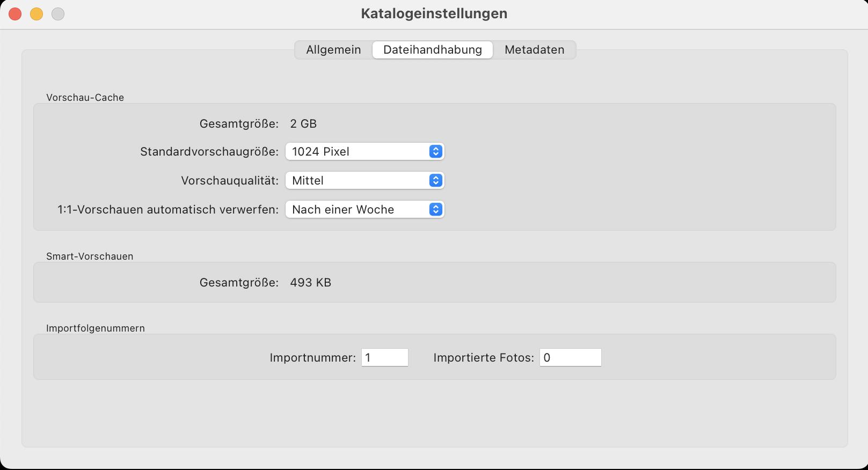Click the Importierte Fotos label
Image resolution: width=868 pixels, height=470 pixels.
[484, 358]
